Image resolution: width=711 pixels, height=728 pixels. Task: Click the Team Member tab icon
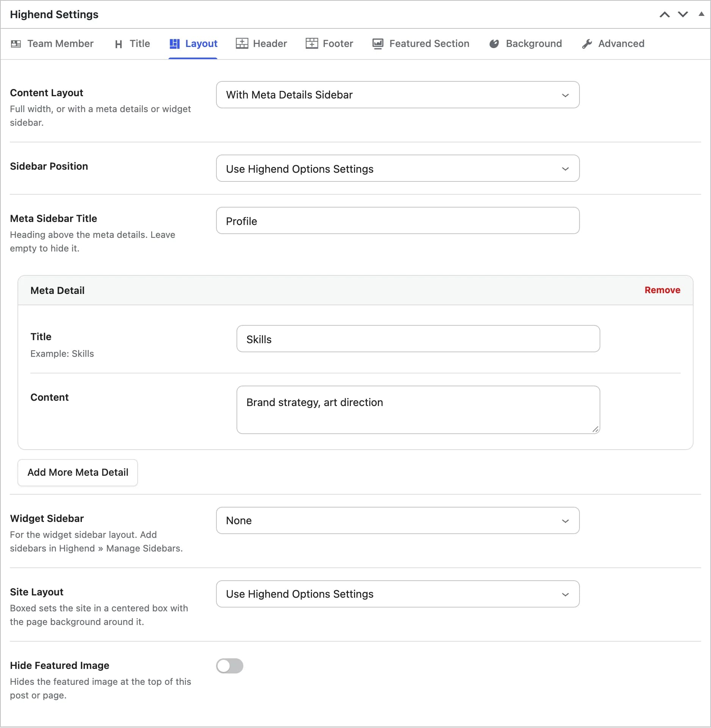point(16,44)
